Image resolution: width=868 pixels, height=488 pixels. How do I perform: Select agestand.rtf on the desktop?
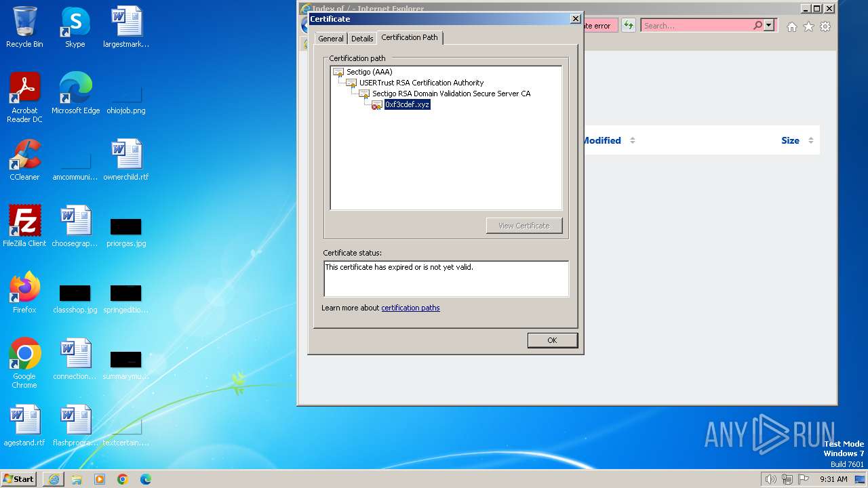pos(24,426)
